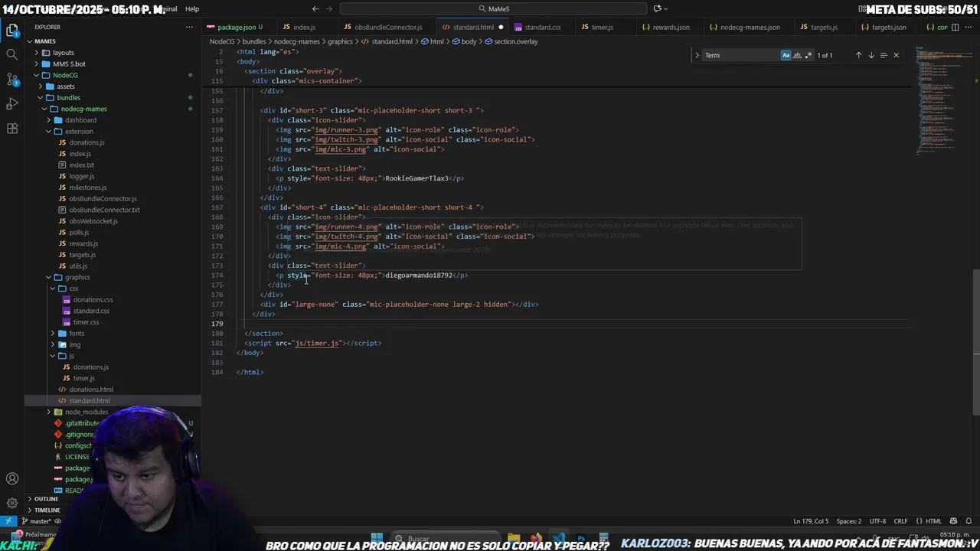The height and width of the screenshot is (551, 980).
Task: Change line endings via CRLF status item
Action: pyautogui.click(x=900, y=521)
